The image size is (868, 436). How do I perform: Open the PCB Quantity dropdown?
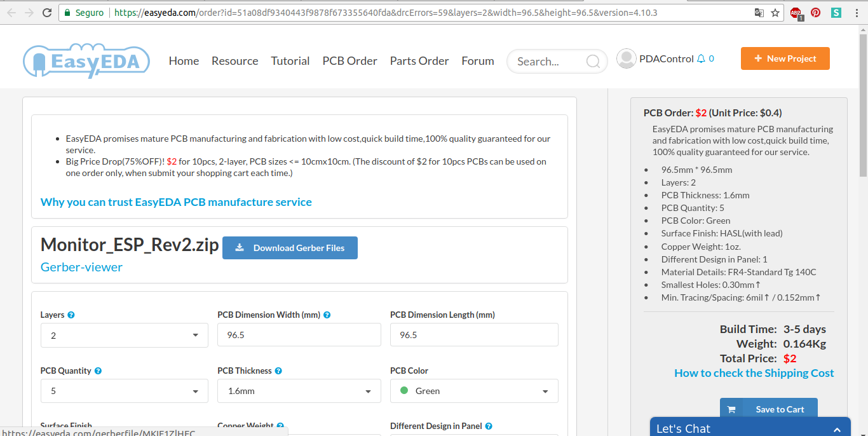point(125,391)
